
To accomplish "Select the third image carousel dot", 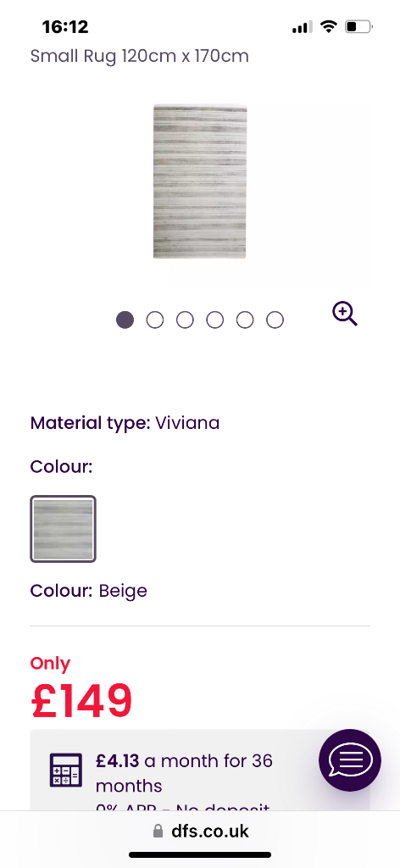I will point(185,320).
